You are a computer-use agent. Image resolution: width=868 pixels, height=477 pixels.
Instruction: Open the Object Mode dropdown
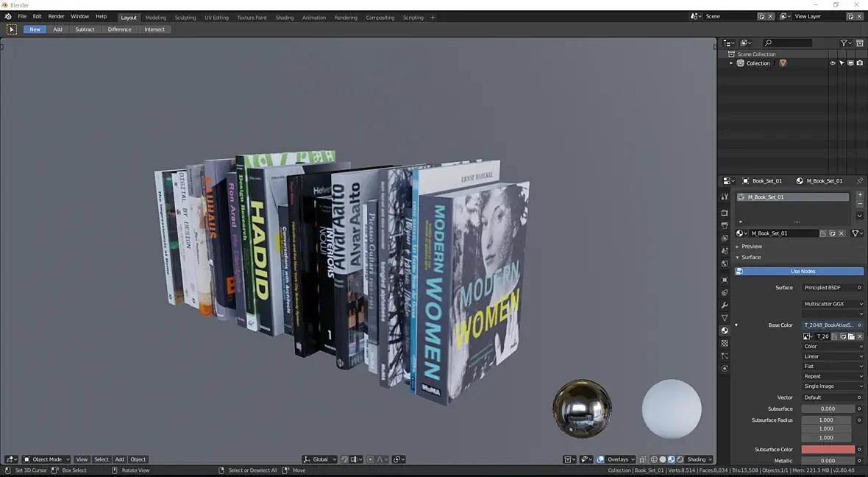[x=46, y=459]
